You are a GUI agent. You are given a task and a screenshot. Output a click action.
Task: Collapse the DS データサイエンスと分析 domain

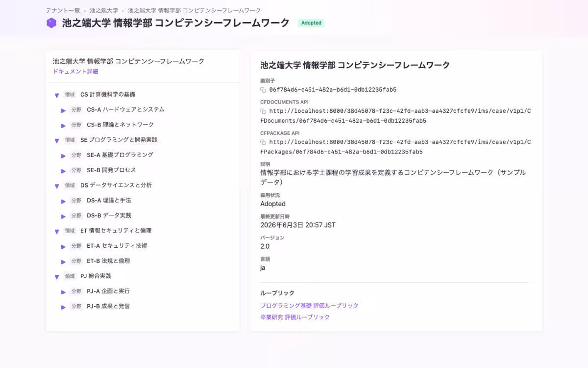pos(57,186)
